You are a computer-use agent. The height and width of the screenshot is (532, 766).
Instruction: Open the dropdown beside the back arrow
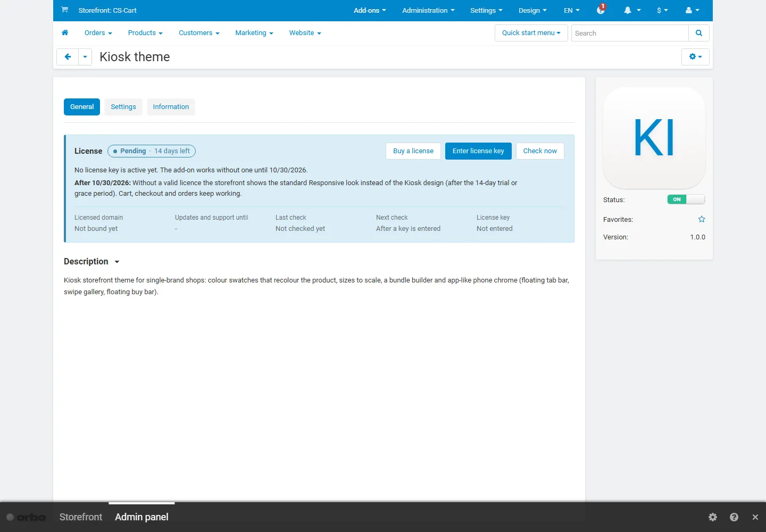pyautogui.click(x=85, y=57)
